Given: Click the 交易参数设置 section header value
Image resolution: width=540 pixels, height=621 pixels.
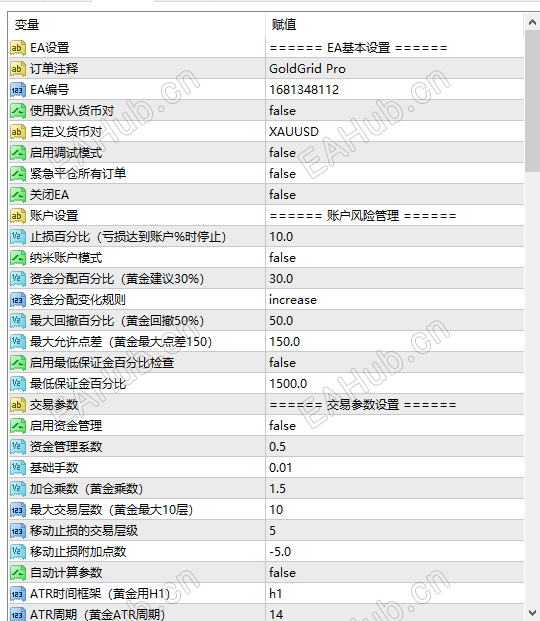Looking at the screenshot, I should point(363,405).
